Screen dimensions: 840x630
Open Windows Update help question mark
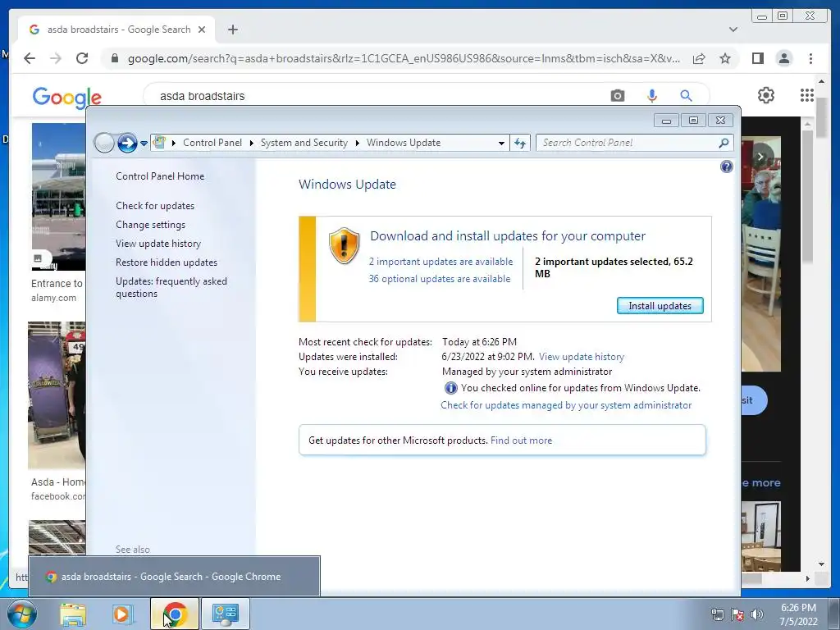[727, 167]
